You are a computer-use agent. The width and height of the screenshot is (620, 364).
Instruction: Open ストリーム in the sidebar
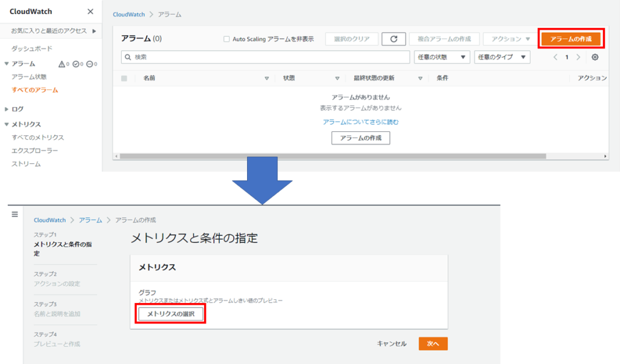tap(26, 164)
